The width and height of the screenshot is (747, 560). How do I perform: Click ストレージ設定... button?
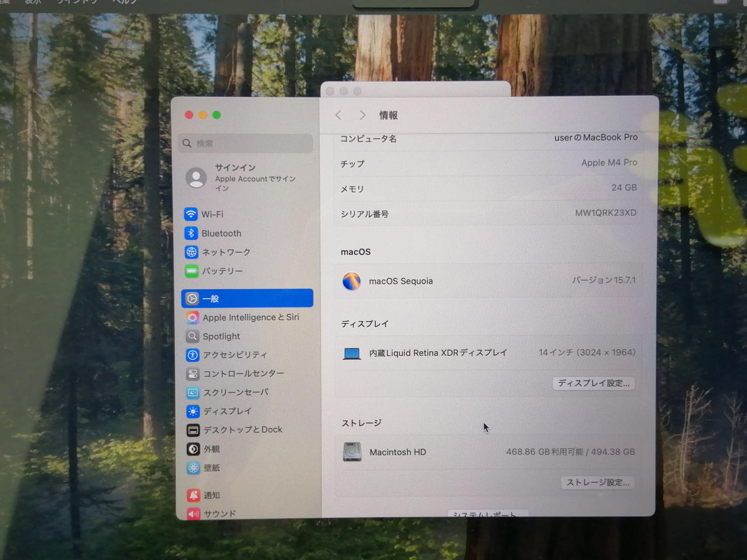(598, 482)
